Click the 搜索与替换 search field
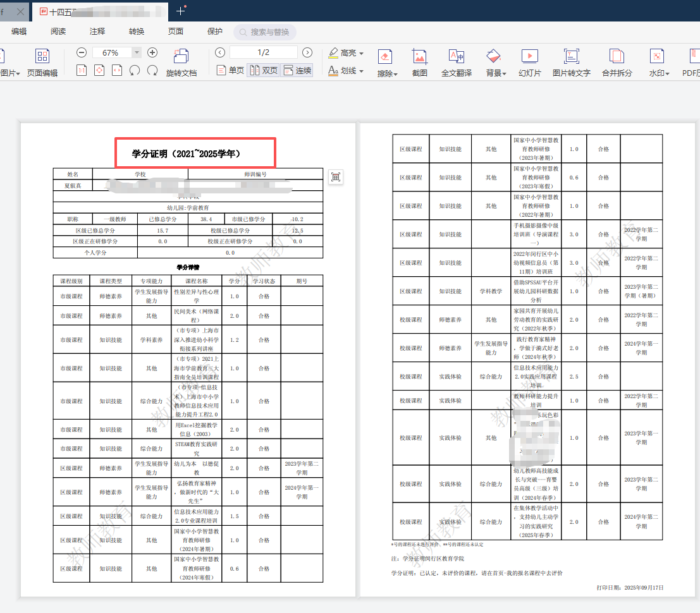This screenshot has height=613, width=700. pos(265,32)
